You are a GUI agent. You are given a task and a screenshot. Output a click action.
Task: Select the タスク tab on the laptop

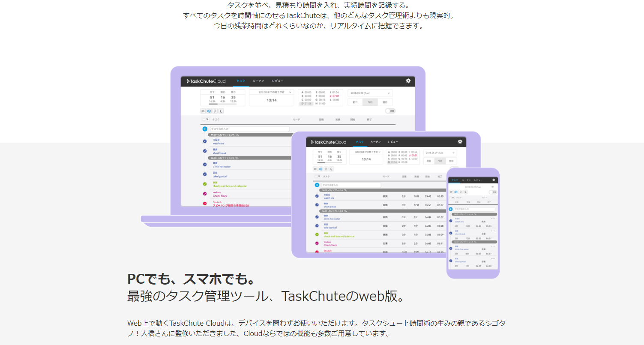click(241, 81)
